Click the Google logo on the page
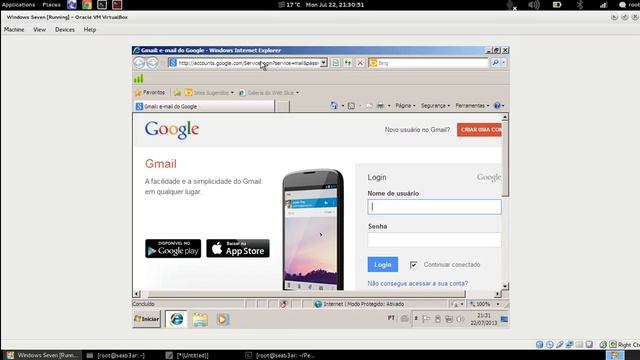Image resolution: width=640 pixels, height=360 pixels. 172,130
